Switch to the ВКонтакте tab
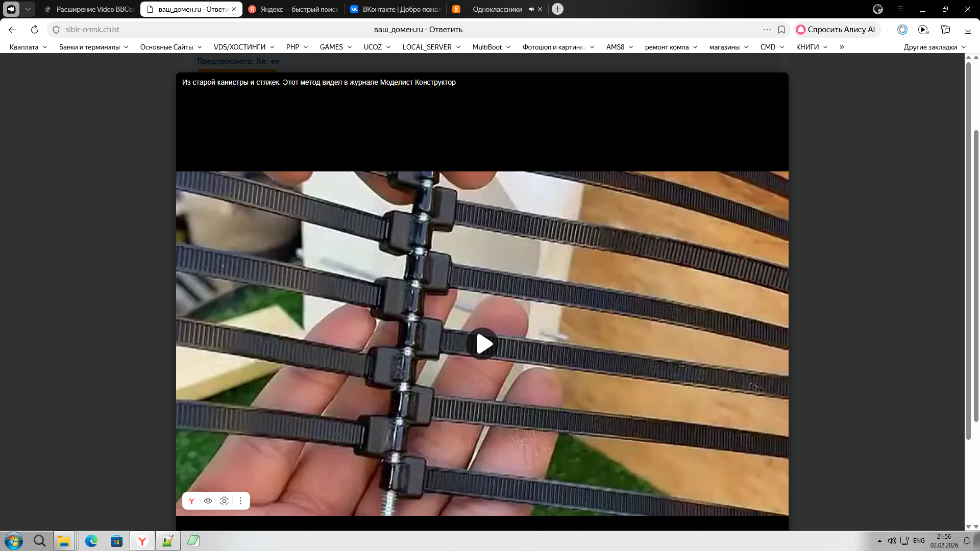The height and width of the screenshot is (551, 980). tap(396, 9)
